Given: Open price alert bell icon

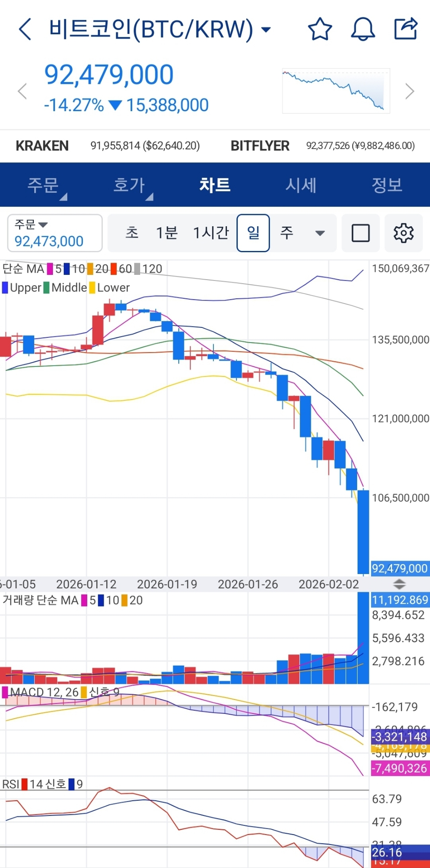Looking at the screenshot, I should pos(363,30).
